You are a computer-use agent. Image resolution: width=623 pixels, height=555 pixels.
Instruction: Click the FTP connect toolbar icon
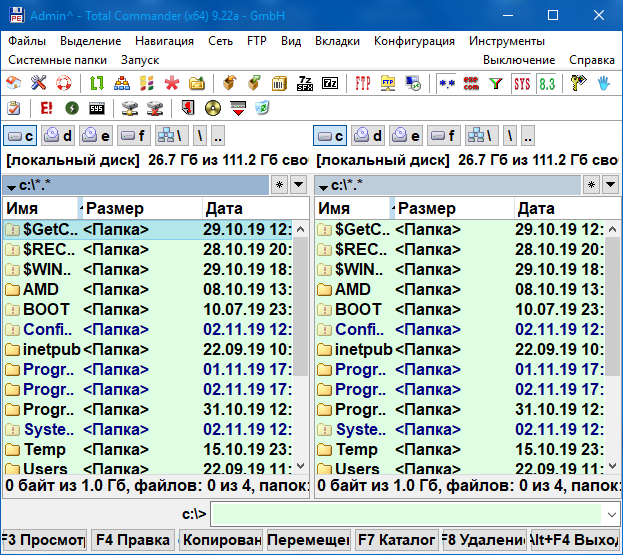[363, 83]
